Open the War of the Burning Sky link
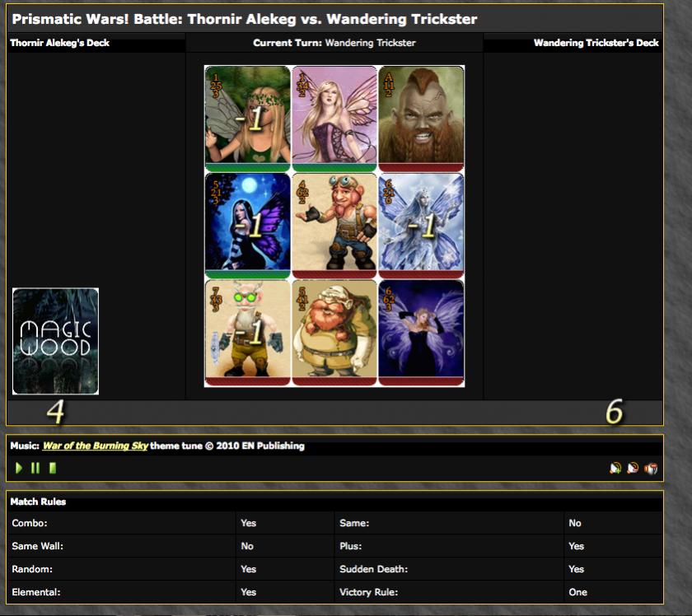 point(96,446)
